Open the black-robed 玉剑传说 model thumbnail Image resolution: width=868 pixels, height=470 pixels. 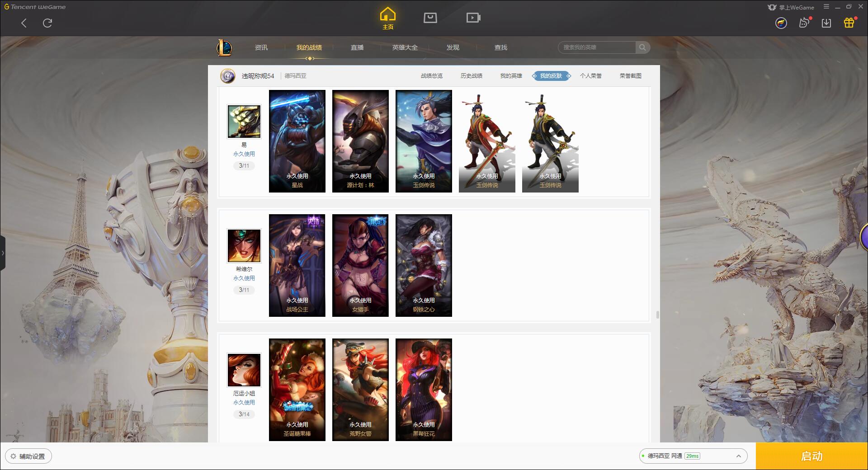[550, 141]
